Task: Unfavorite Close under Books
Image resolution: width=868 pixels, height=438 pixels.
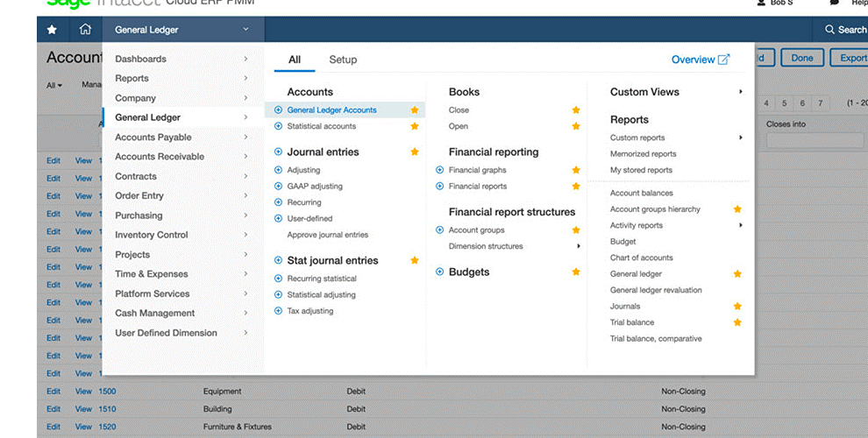Action: click(x=576, y=110)
